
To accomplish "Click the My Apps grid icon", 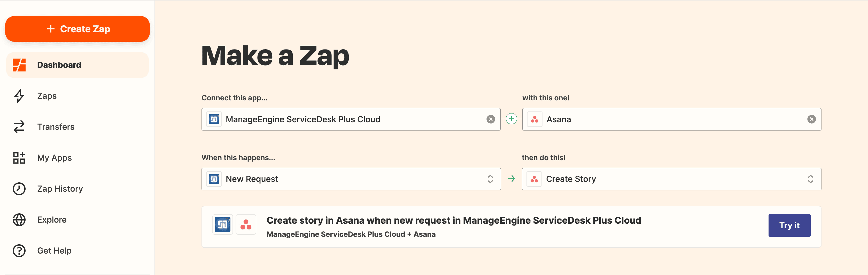I will point(19,158).
